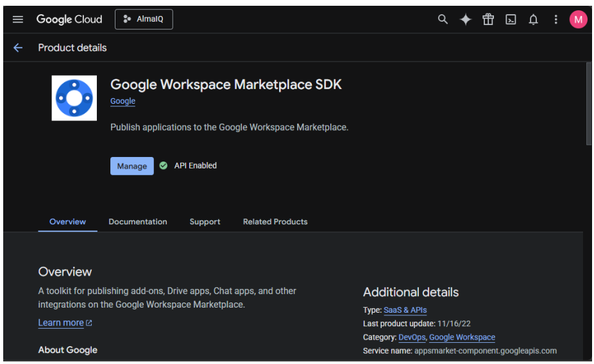Screen dimensions: 594x364
Task: Click the gift box free trial icon
Action: (x=488, y=19)
